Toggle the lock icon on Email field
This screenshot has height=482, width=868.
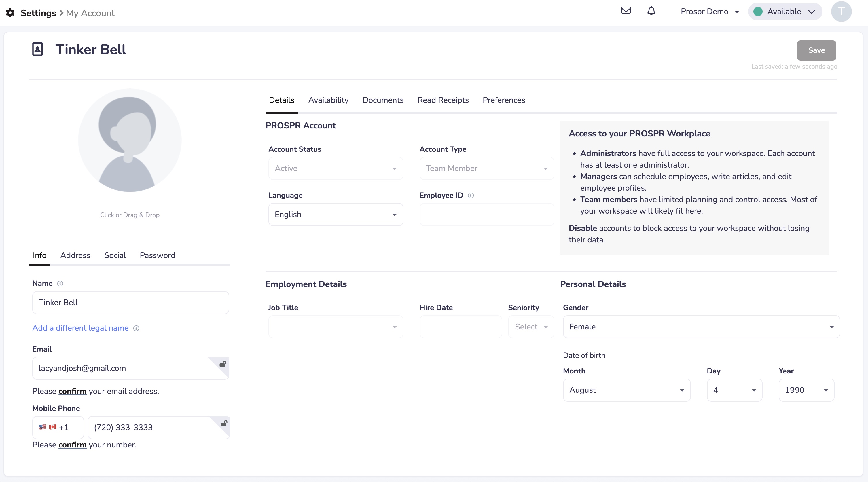coord(222,364)
